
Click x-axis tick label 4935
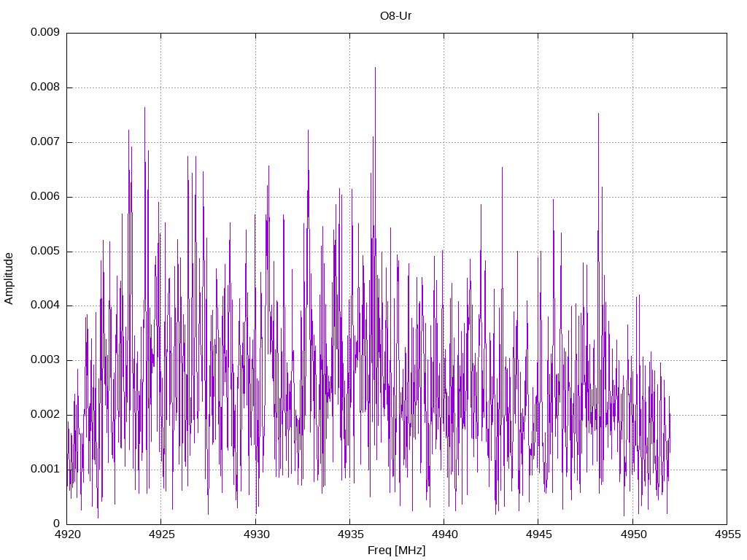point(351,534)
